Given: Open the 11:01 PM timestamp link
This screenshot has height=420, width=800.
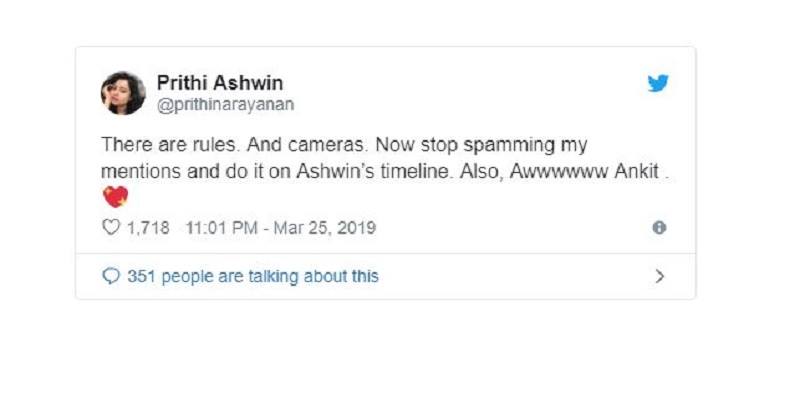Looking at the screenshot, I should (x=221, y=228).
